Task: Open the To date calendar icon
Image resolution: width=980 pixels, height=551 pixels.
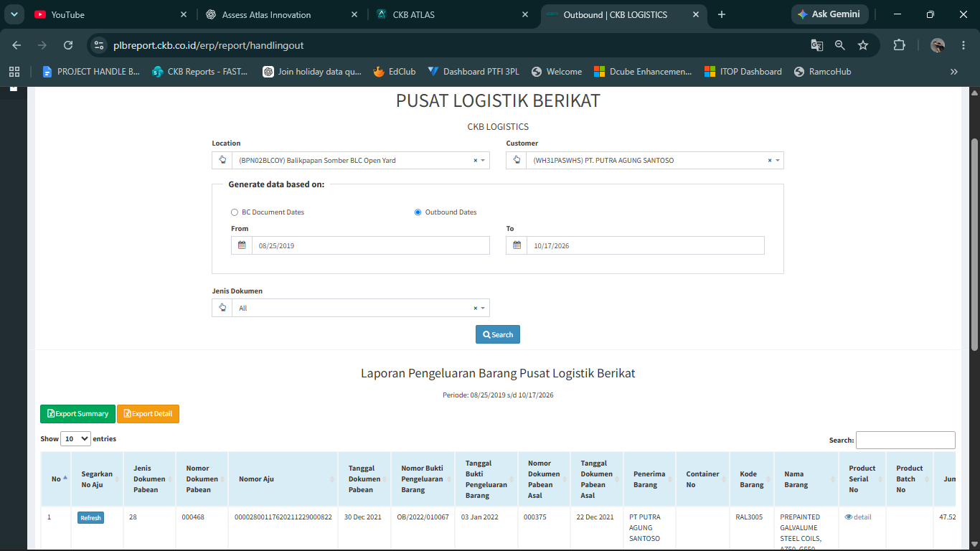Action: coord(517,245)
